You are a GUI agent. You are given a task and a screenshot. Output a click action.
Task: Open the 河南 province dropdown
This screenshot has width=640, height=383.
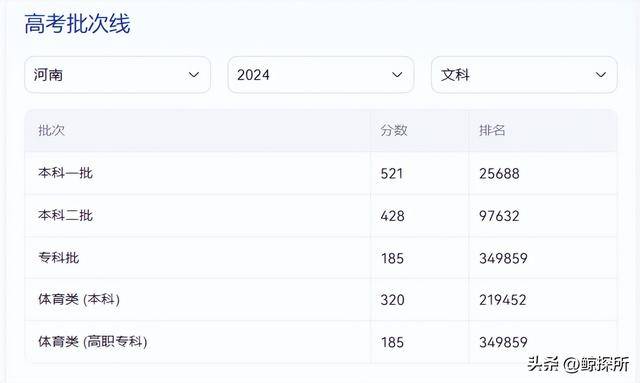pyautogui.click(x=118, y=75)
